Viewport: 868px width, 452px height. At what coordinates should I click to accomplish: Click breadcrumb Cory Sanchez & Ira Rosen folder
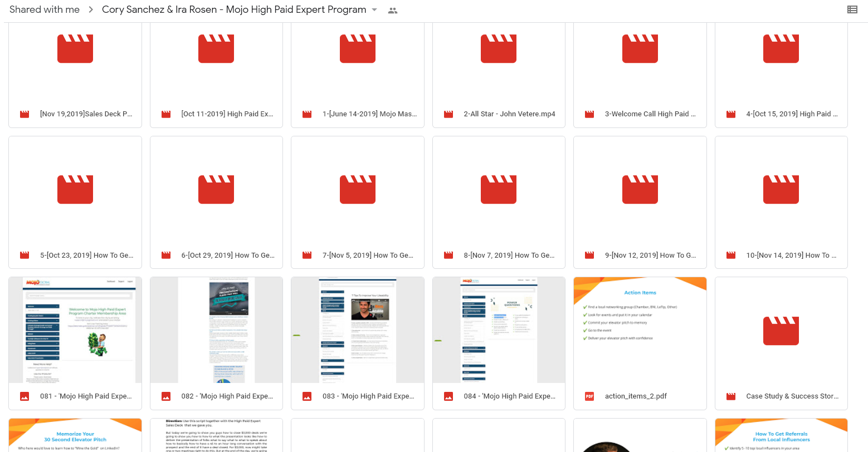pos(234,9)
